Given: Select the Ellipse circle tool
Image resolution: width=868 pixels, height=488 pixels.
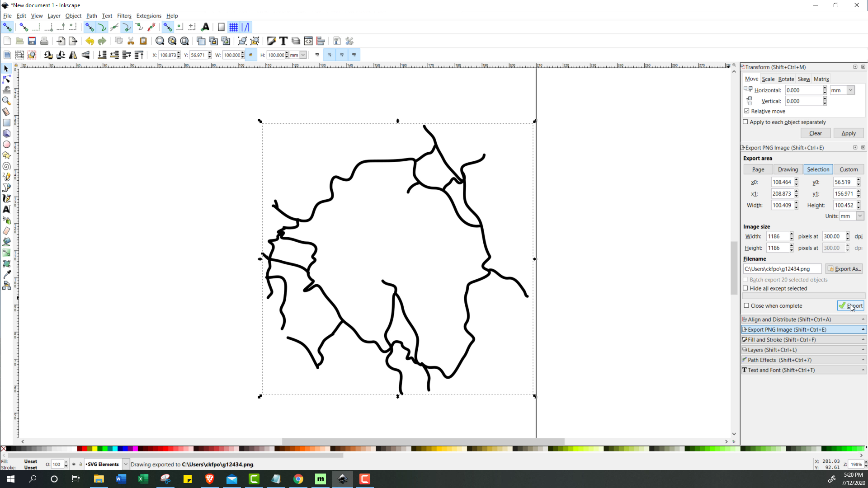Looking at the screenshot, I should click(6, 145).
